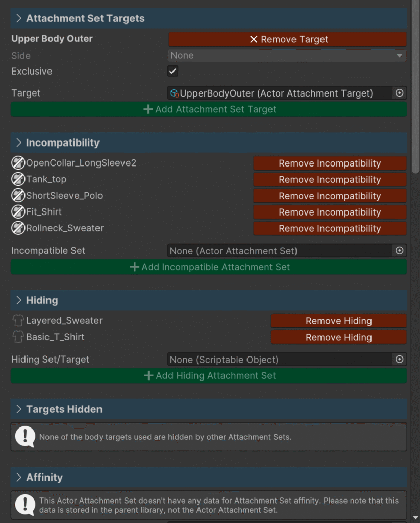Click the object picker icon for Hiding Set/Target
Screen dimensions: 420x523
click(400, 360)
